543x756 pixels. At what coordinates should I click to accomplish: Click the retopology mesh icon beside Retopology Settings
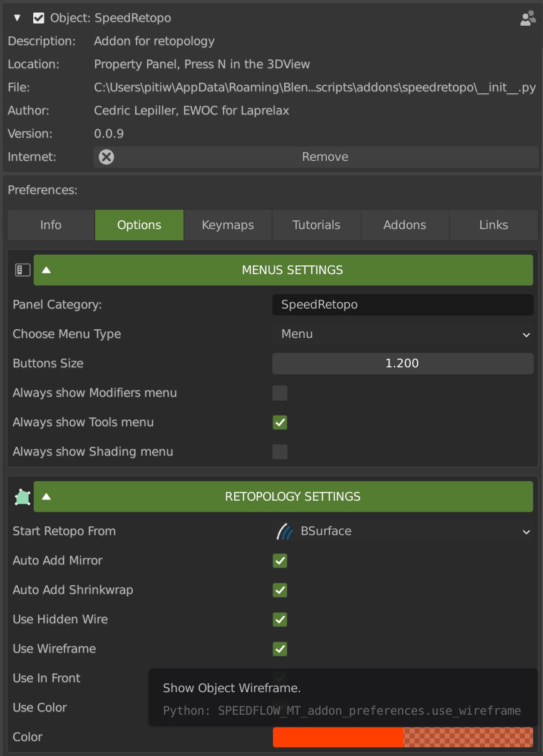23,497
